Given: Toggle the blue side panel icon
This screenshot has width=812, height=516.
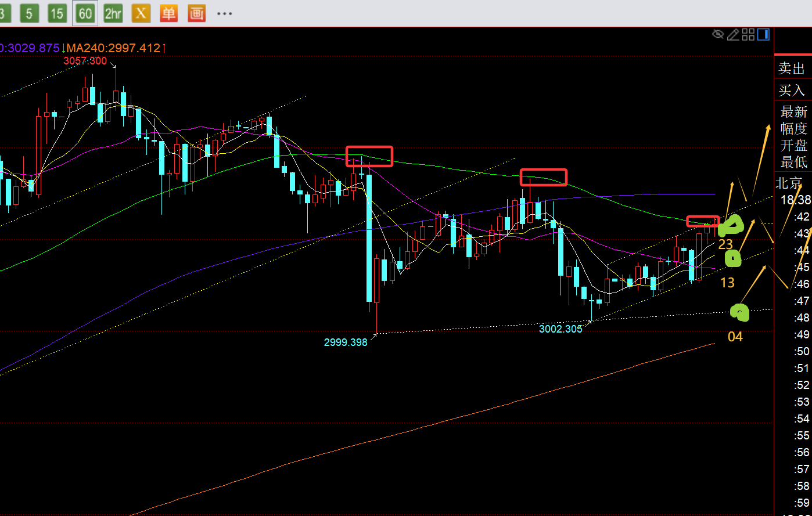Looking at the screenshot, I should coord(763,35).
